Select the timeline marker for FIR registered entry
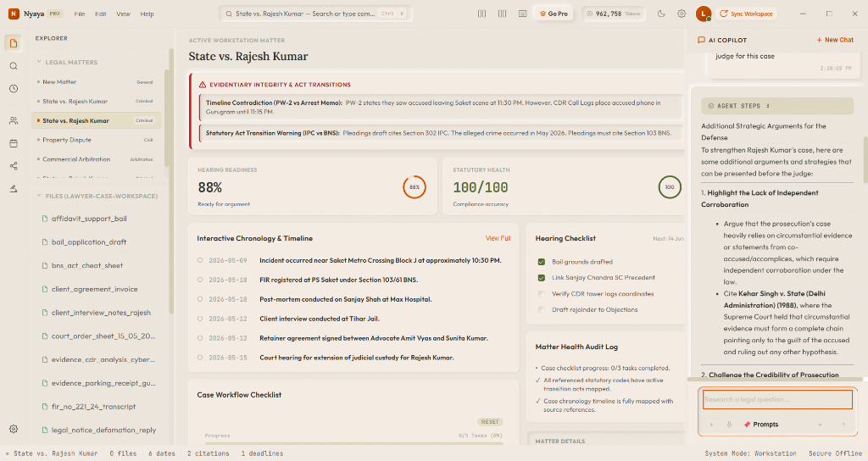Image resolution: width=868 pixels, height=461 pixels. [x=200, y=280]
